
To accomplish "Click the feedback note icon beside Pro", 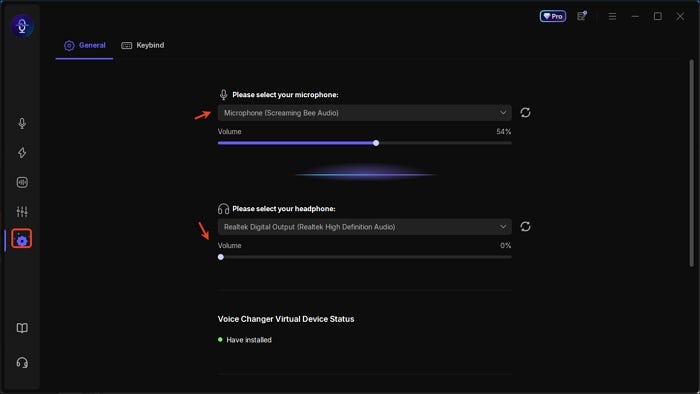I will point(582,16).
